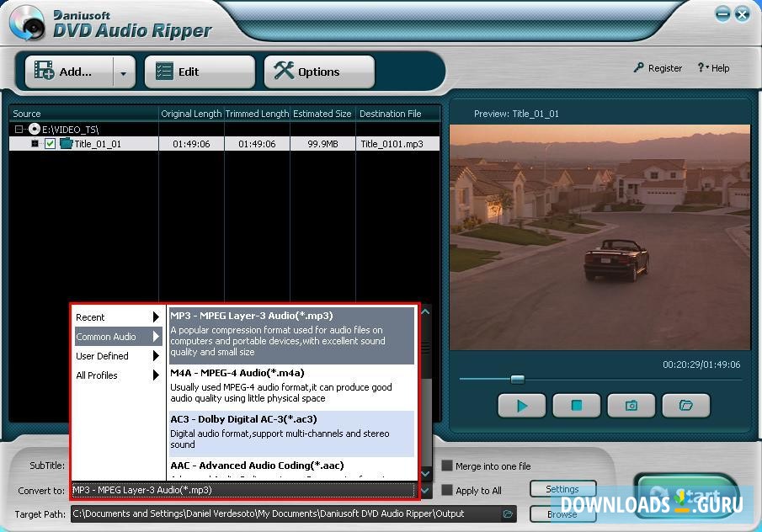This screenshot has height=532, width=762.
Task: Open the Options dialog
Action: coord(319,72)
